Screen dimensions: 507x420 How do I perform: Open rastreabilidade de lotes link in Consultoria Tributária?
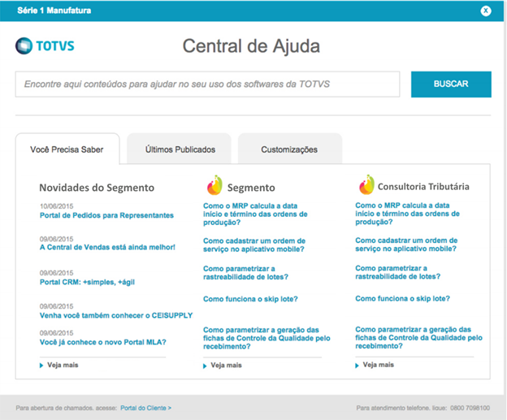[397, 272]
